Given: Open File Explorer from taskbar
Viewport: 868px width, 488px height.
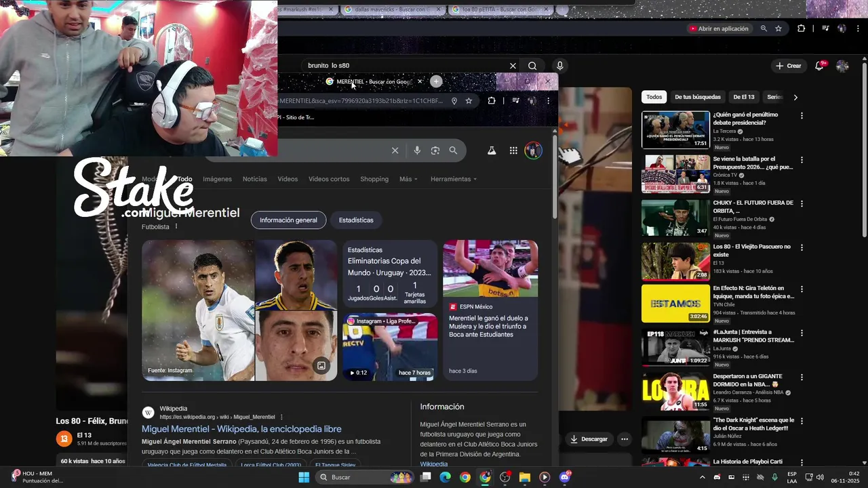Looking at the screenshot, I should [x=525, y=477].
